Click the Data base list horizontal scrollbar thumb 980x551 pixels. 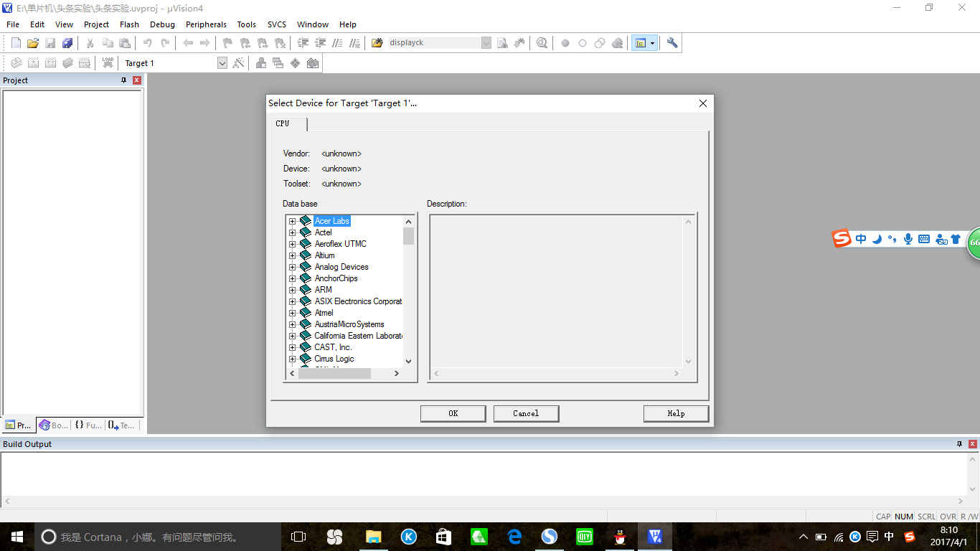334,374
